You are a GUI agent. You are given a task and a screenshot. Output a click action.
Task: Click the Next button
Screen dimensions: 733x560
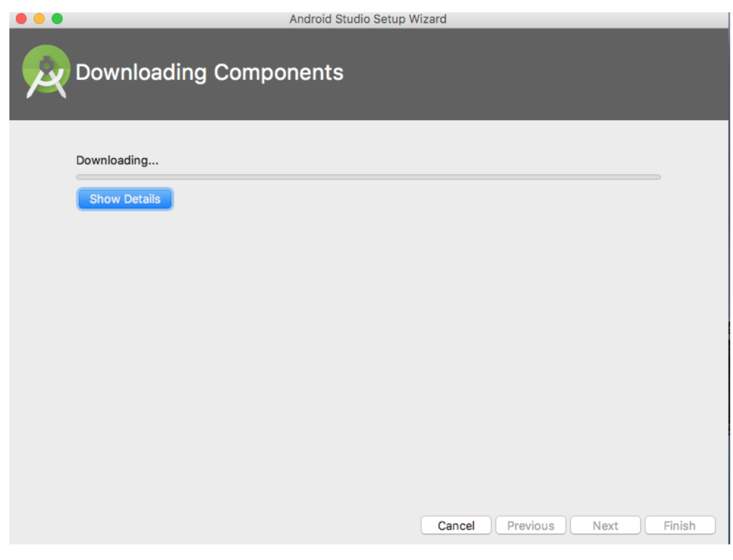point(605,525)
